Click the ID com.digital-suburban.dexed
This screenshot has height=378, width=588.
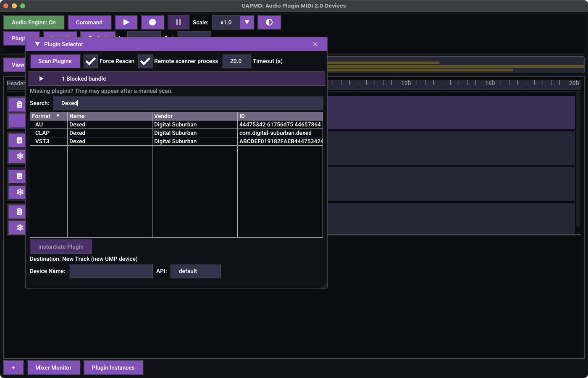coord(276,133)
